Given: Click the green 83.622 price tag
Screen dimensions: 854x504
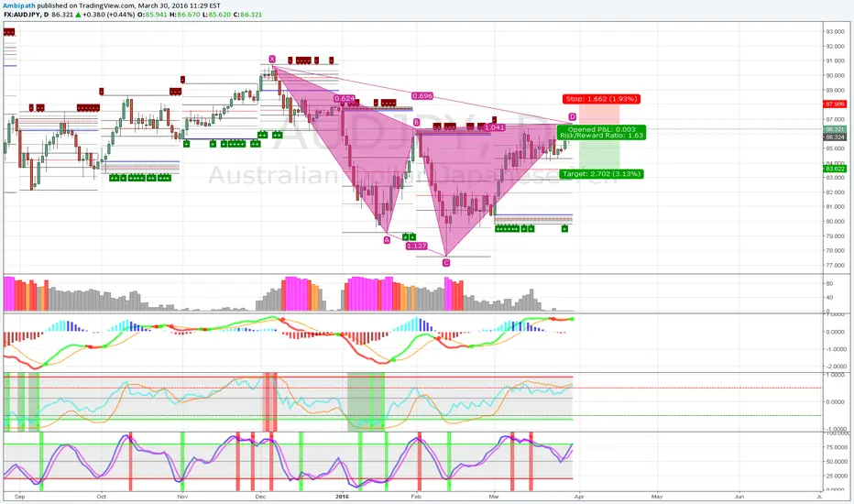Looking at the screenshot, I should tap(835, 169).
